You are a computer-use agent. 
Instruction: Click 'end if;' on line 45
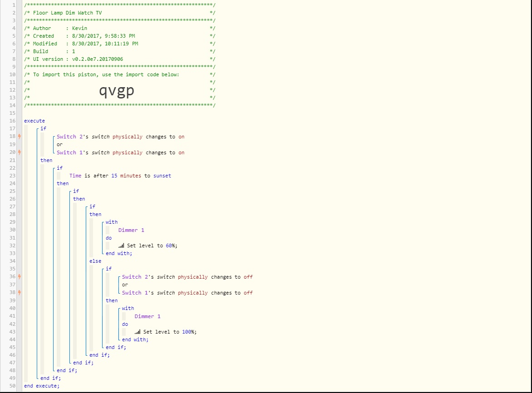tap(116, 347)
